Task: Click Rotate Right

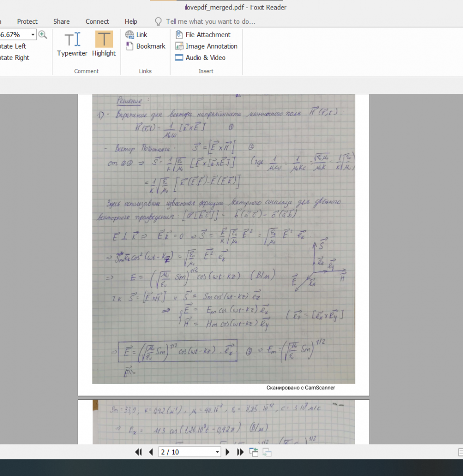Action: click(15, 58)
